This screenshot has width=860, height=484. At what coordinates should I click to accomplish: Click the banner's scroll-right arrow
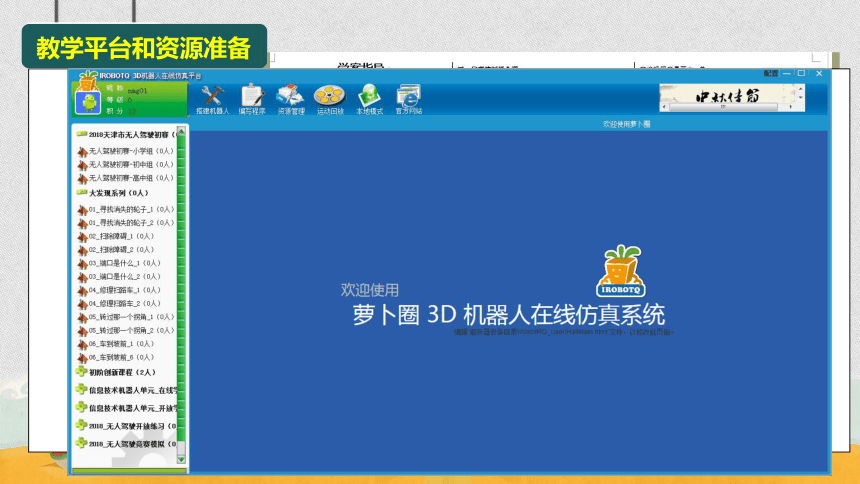click(790, 107)
